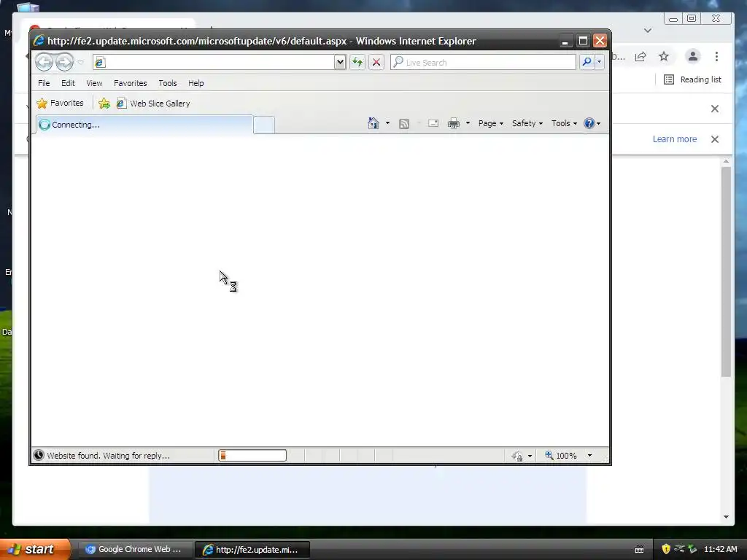Click the on-screen keyboard tray icon
The width and height of the screenshot is (747, 560).
tap(639, 550)
